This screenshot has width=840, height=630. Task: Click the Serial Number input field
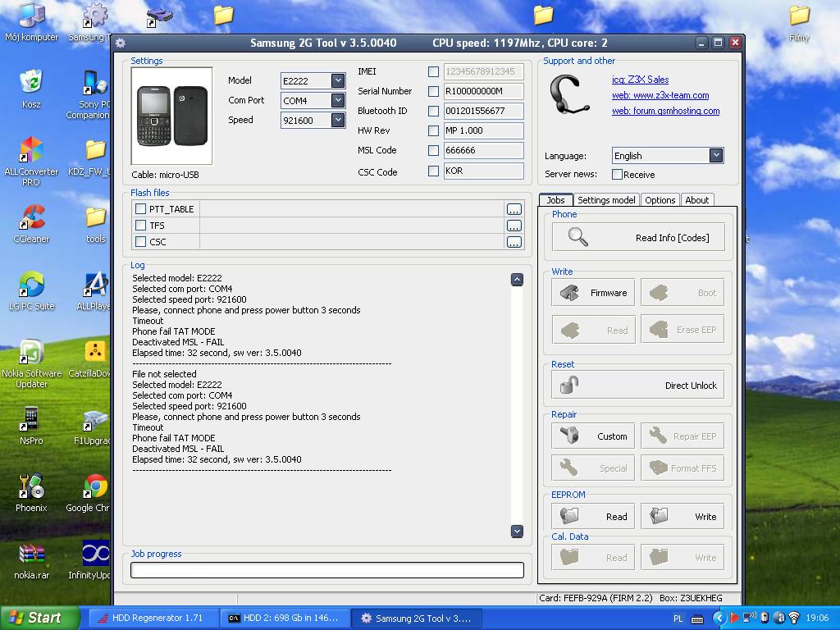(x=484, y=91)
